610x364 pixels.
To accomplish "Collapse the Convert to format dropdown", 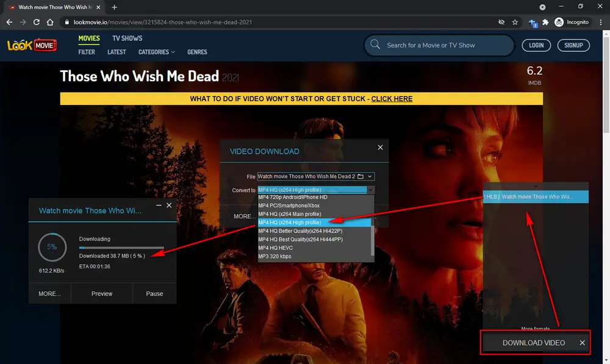I will (370, 190).
